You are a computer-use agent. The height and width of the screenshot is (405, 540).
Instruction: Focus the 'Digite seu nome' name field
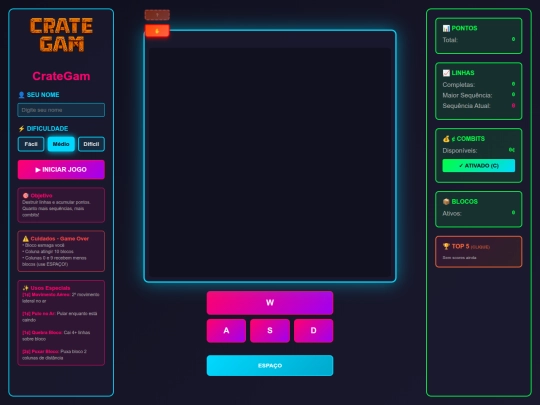point(61,110)
